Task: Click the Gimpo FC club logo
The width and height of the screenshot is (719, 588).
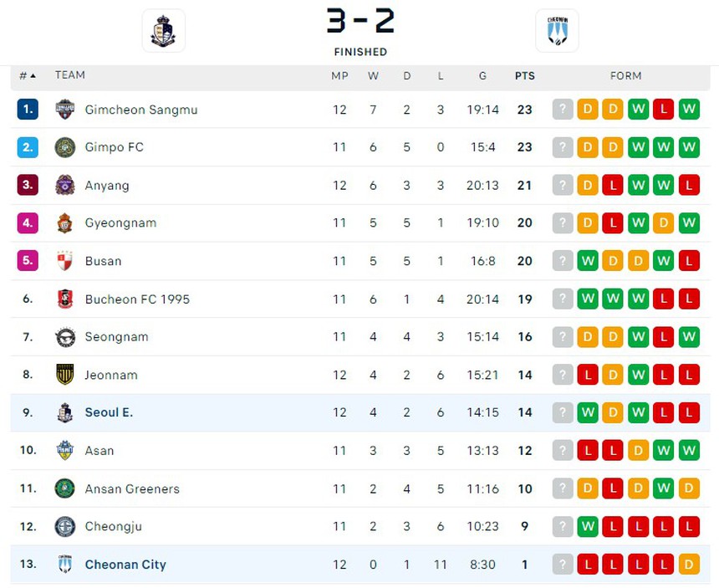Action: 65,147
